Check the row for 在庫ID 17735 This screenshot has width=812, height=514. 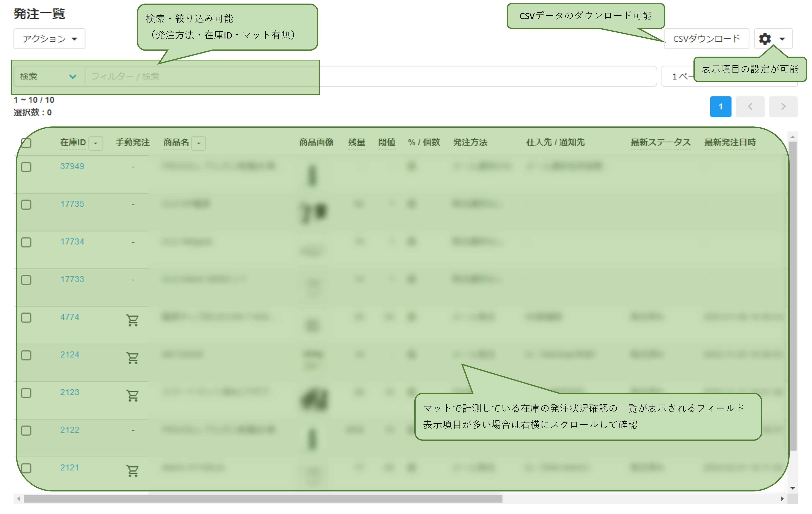26,205
